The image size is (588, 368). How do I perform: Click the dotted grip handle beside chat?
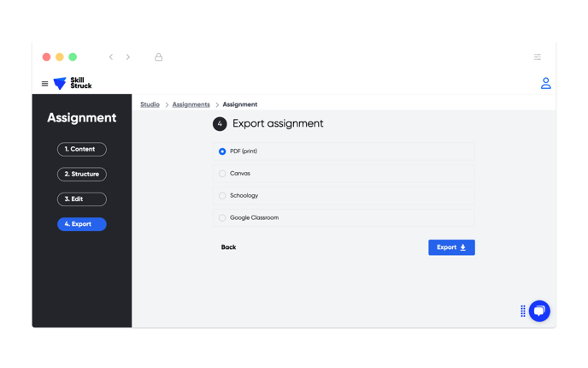coord(523,311)
